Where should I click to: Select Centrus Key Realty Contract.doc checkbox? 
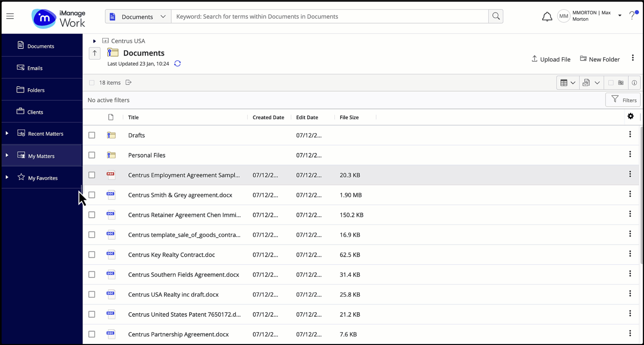[x=92, y=254]
